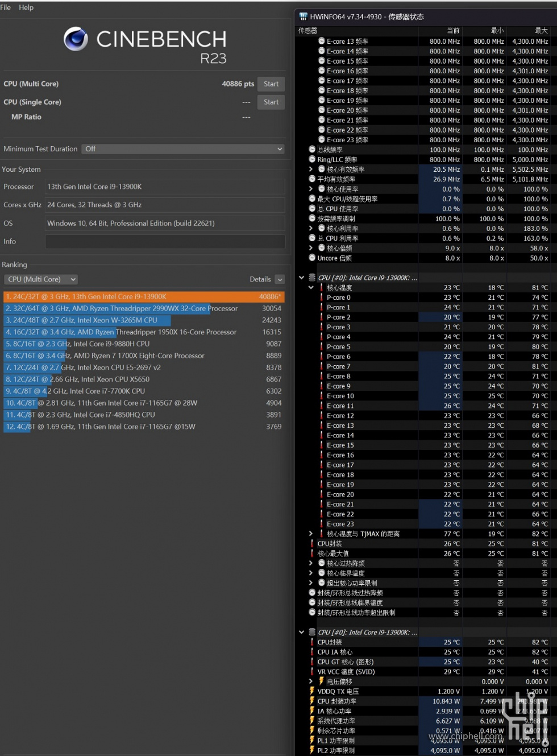557x756 pixels.
Task: Collapse the first CPU [#0] i9-13900K sensor group
Action: [x=302, y=278]
